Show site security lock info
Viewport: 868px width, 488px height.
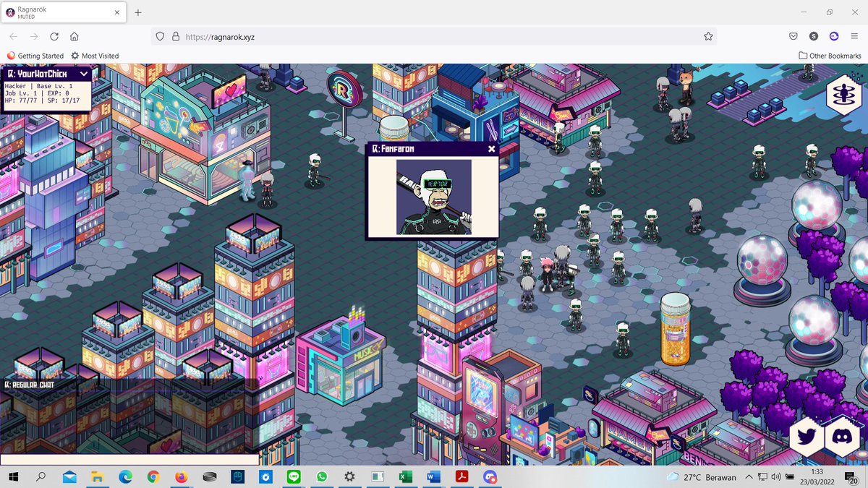click(175, 36)
